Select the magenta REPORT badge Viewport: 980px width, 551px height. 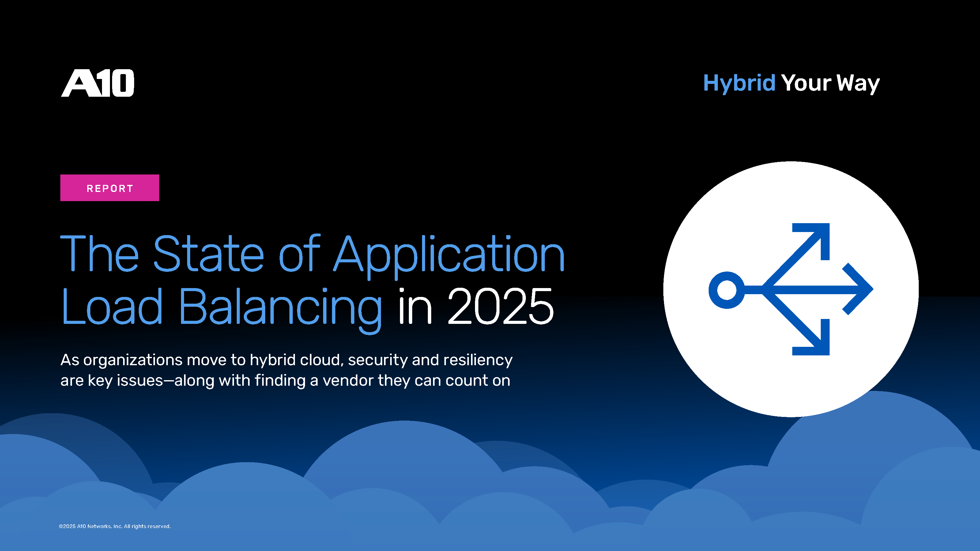pos(110,188)
